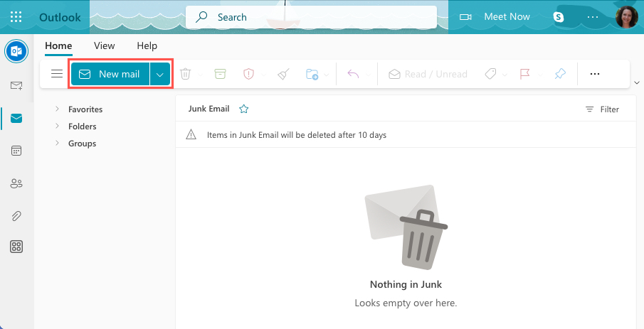644x329 pixels.
Task: Open the People module in the sidebar
Action: 16,183
